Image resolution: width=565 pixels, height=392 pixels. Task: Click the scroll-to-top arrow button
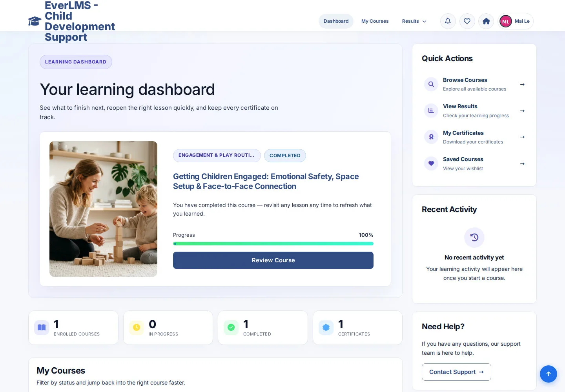coord(549,374)
